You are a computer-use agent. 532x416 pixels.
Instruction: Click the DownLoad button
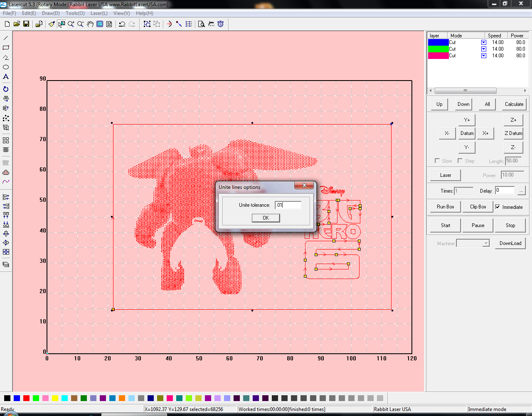510,243
